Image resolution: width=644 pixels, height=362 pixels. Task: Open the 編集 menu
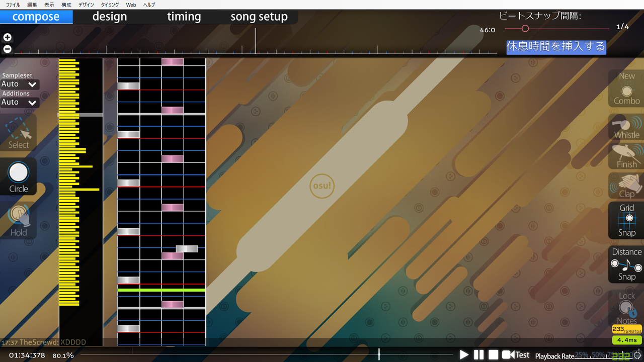point(32,5)
